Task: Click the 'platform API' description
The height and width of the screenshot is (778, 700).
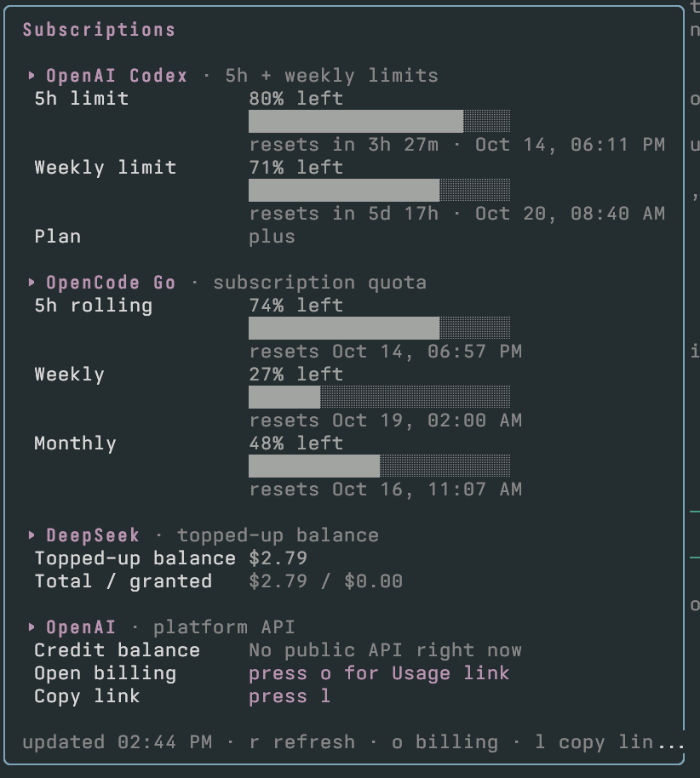Action: [224, 627]
